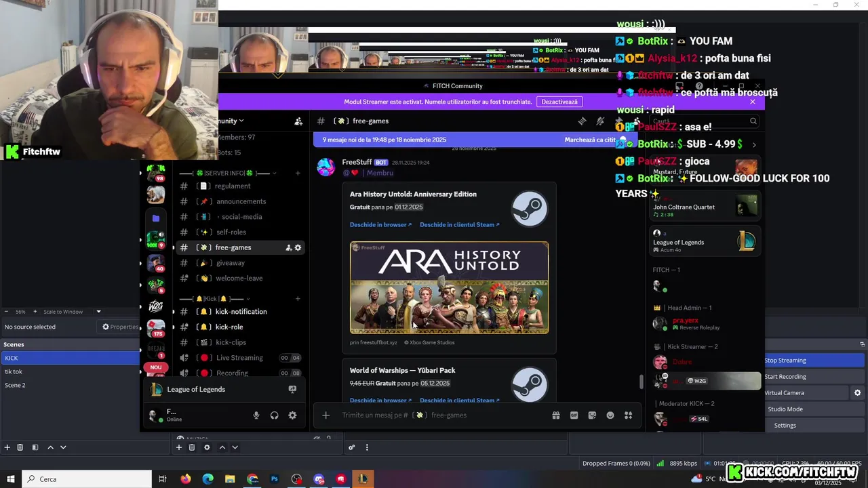Mute the Discord microphone
The height and width of the screenshot is (488, 868).
(x=256, y=415)
